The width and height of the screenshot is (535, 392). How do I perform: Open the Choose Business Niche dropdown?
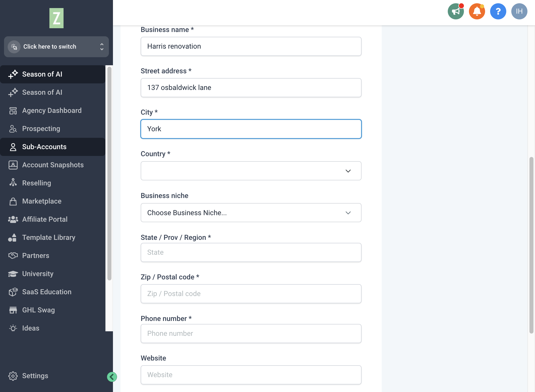coord(251,213)
